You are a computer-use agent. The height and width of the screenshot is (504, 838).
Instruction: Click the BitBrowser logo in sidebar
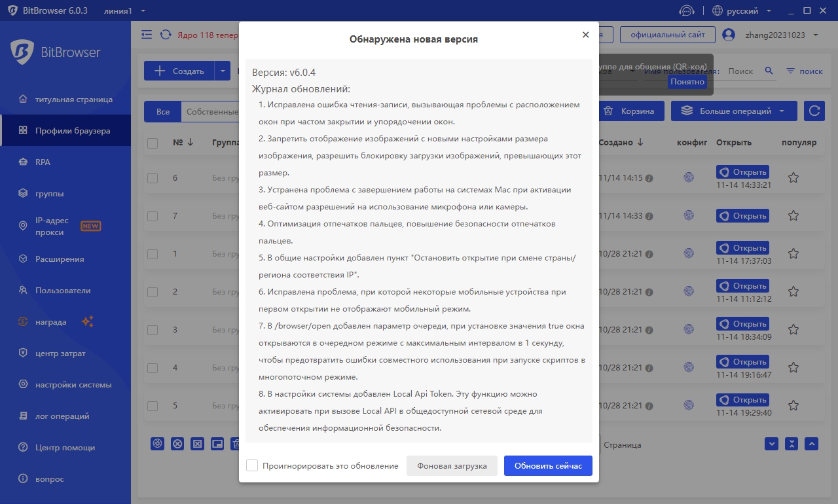pos(56,52)
